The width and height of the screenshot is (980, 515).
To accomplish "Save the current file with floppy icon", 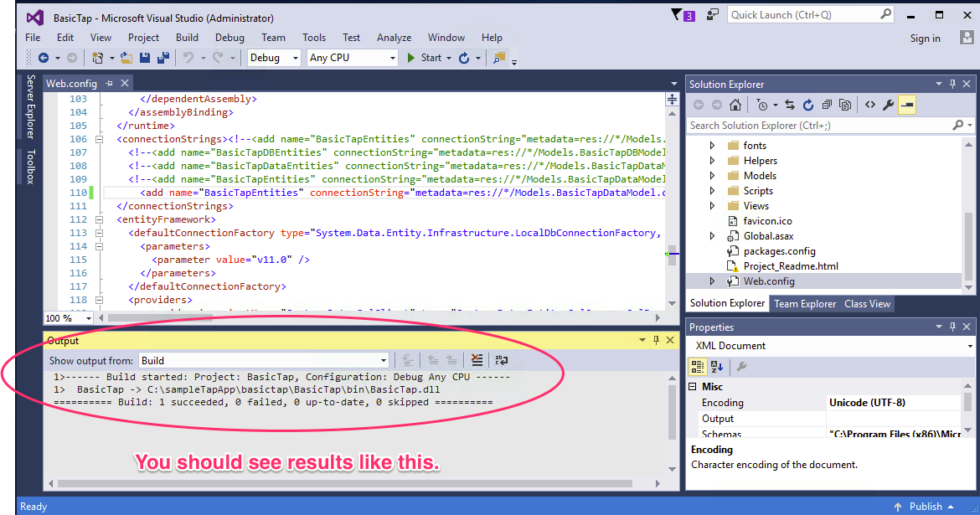I will [144, 58].
